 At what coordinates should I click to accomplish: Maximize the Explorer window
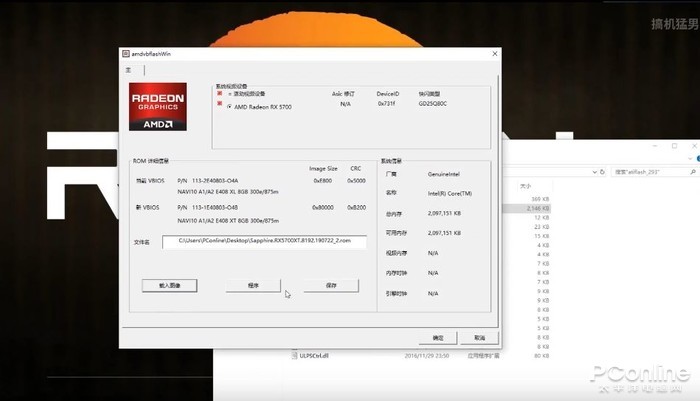click(x=674, y=146)
